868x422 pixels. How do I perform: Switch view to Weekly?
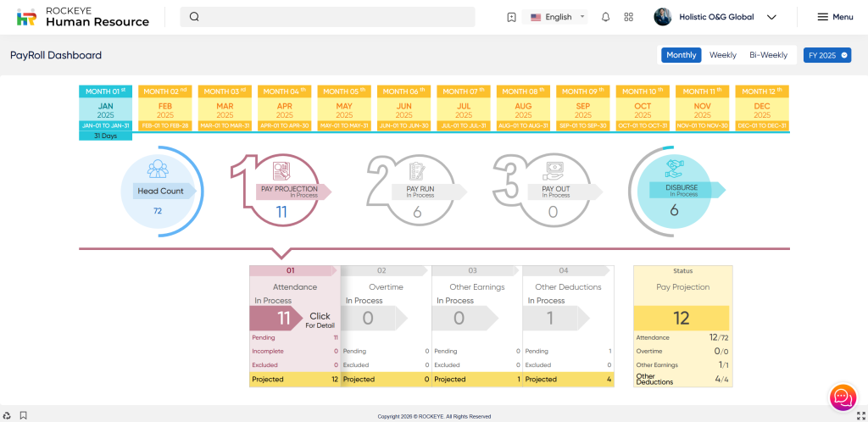click(722, 55)
